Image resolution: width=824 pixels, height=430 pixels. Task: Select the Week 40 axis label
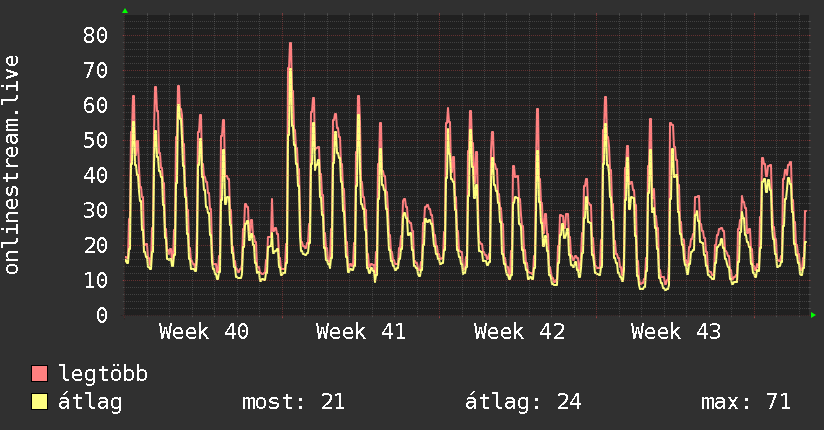(x=204, y=332)
